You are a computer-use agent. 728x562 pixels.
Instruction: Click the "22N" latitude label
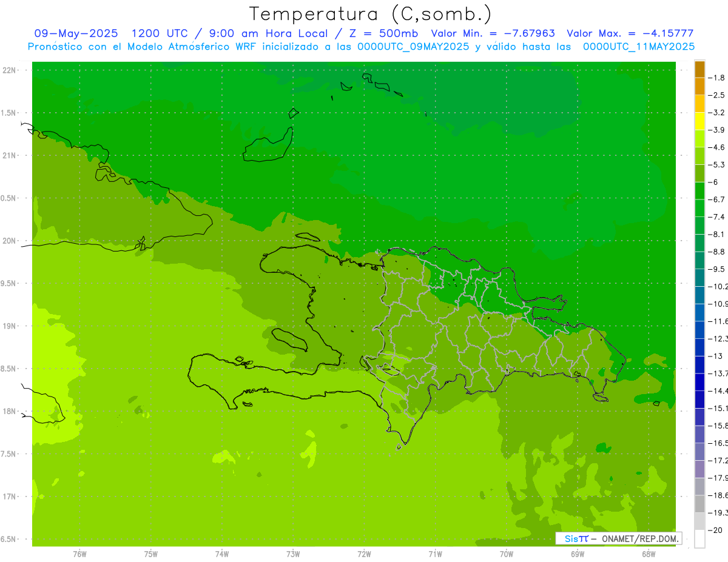point(10,70)
